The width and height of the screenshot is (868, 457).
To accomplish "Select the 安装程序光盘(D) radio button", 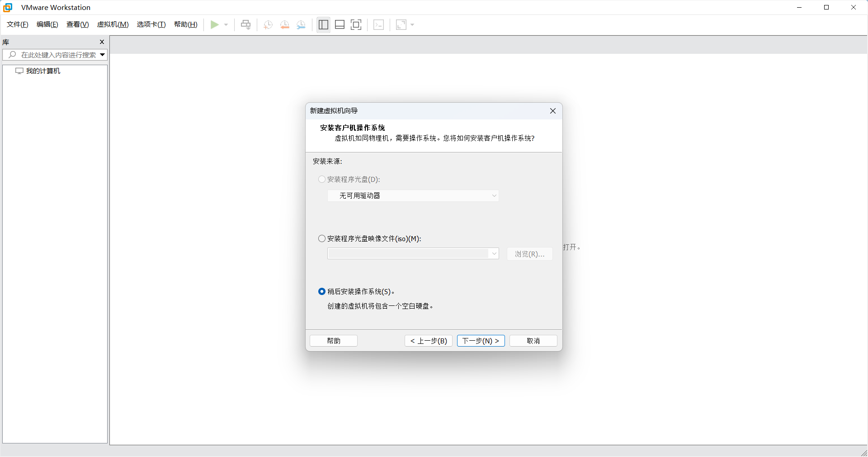I will 322,179.
